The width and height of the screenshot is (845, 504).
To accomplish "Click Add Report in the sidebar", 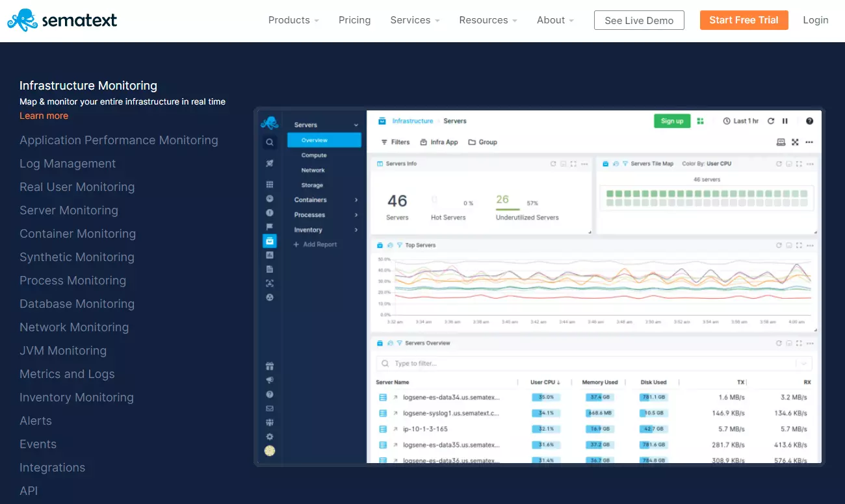I will [315, 244].
